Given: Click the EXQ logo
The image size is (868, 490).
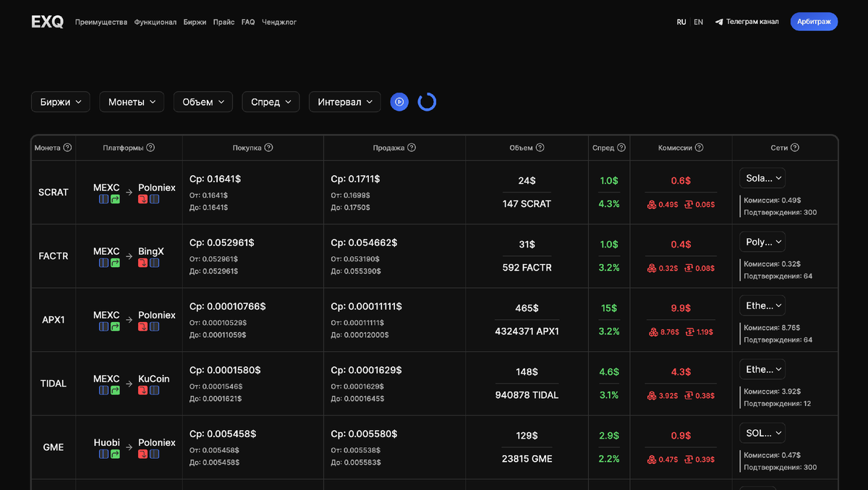Looking at the screenshot, I should pos(46,21).
